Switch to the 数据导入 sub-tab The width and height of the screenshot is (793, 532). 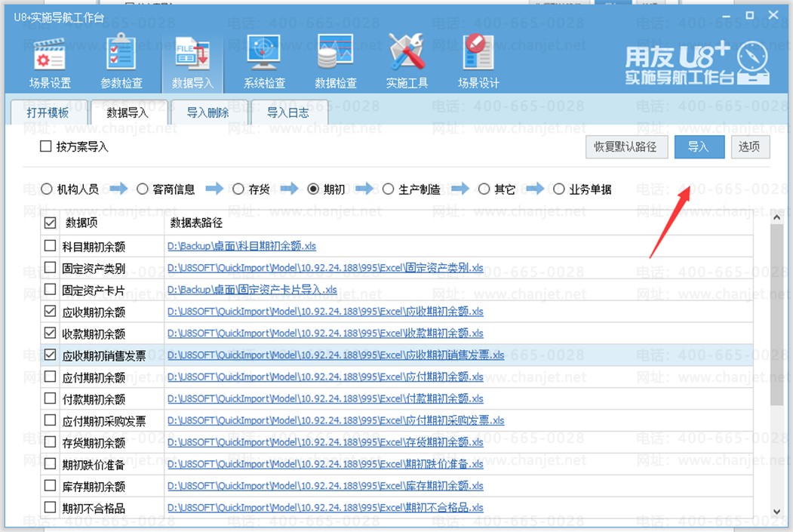(128, 112)
